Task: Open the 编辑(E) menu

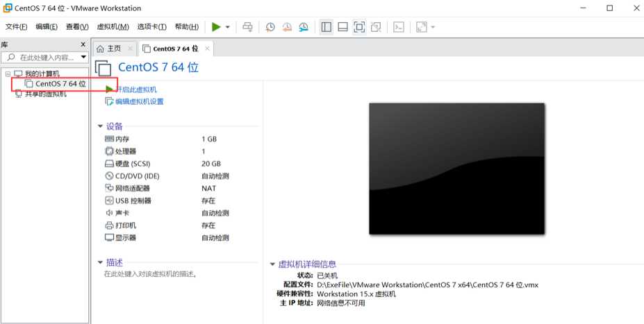Action: [47, 27]
